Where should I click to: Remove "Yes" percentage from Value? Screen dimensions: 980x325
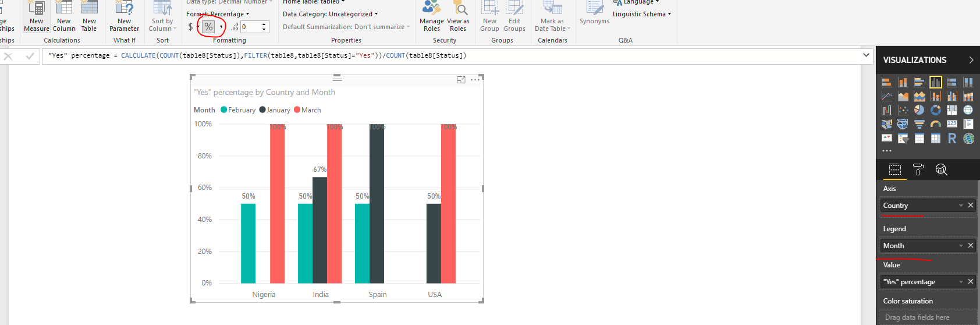pyautogui.click(x=971, y=281)
